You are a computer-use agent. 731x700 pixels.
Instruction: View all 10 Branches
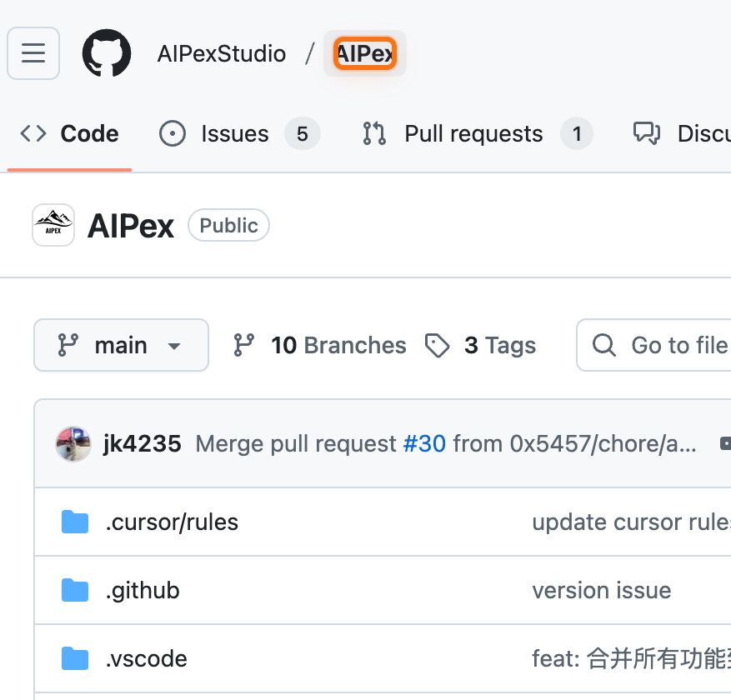pos(337,345)
